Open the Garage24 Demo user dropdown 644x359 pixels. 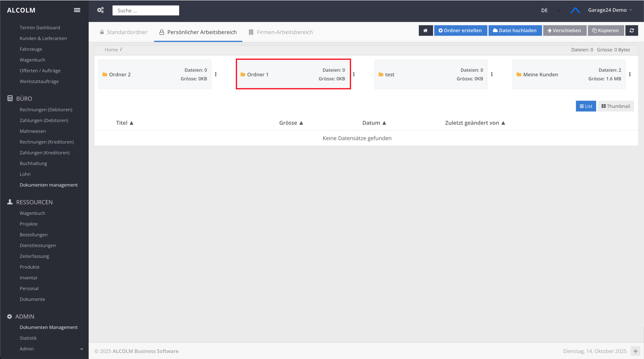click(x=610, y=10)
